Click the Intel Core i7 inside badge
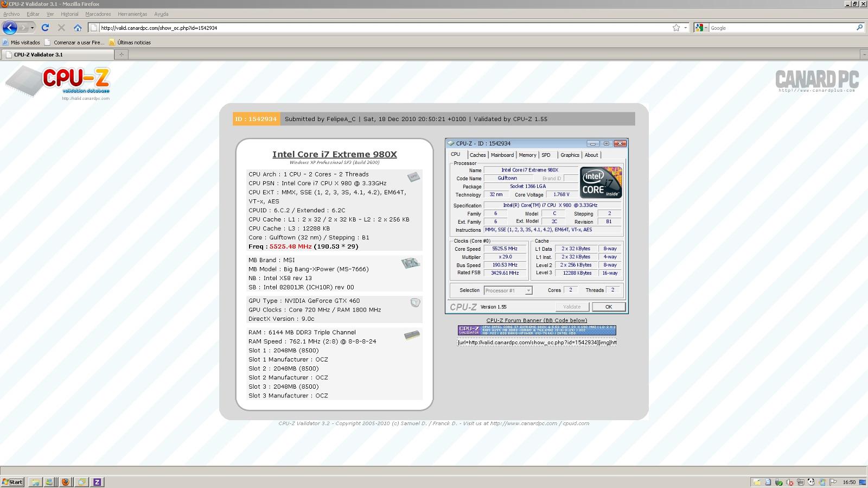868x488 pixels. [601, 182]
